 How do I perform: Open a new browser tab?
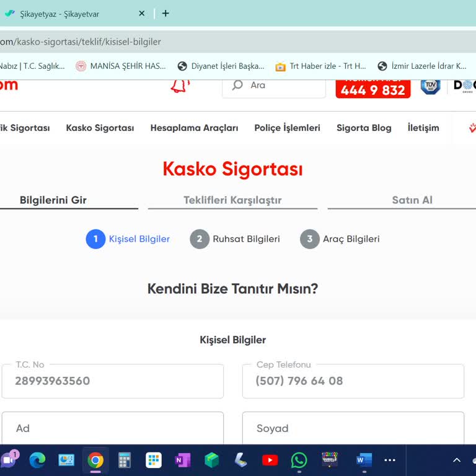tap(165, 14)
